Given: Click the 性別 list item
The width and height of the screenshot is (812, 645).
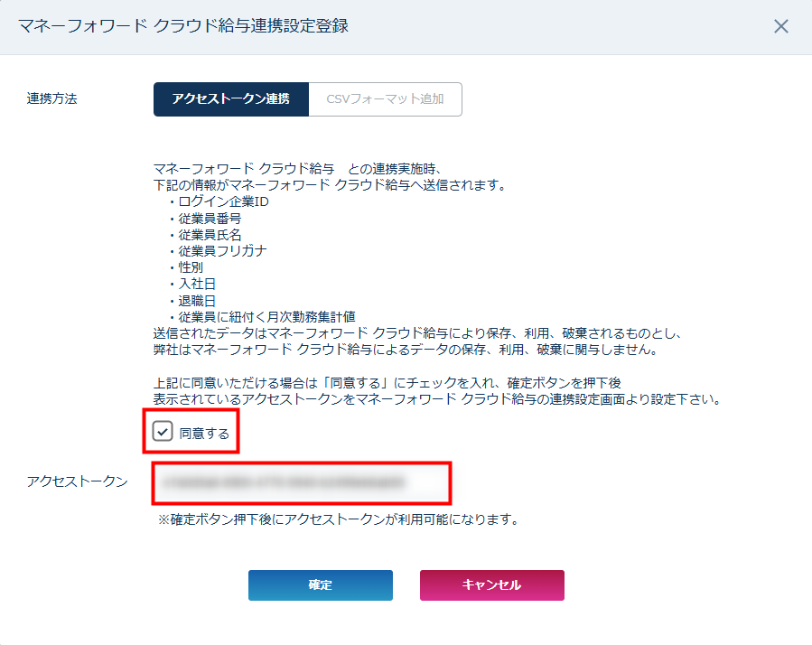Looking at the screenshot, I should pyautogui.click(x=191, y=267).
